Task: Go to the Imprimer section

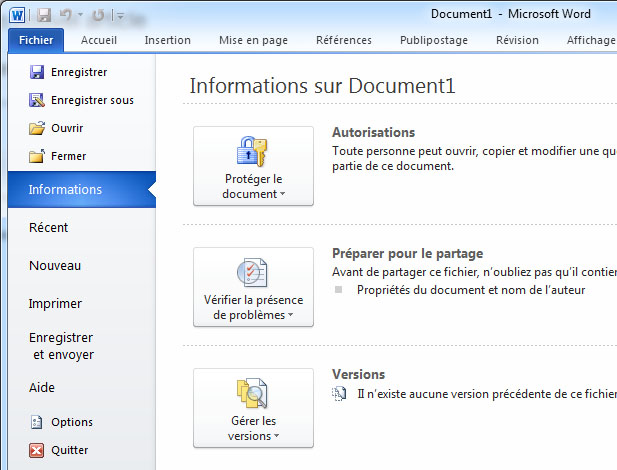Action: 55,304
